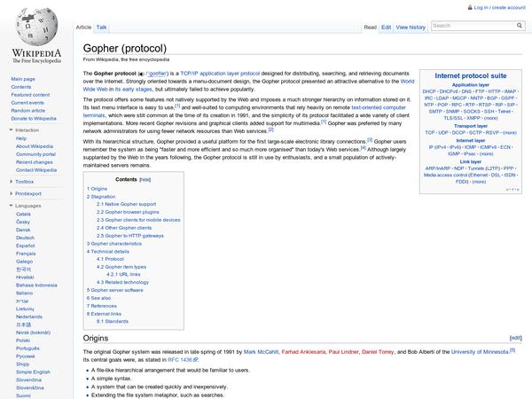Click the user icon beside Log in
The width and height of the screenshot is (532, 399).
(470, 7)
